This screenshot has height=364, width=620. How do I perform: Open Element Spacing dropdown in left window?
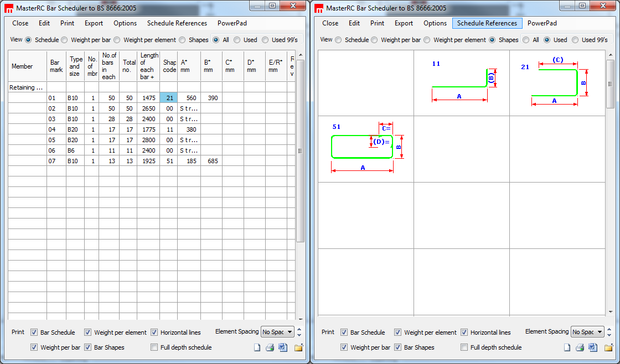[x=277, y=332]
